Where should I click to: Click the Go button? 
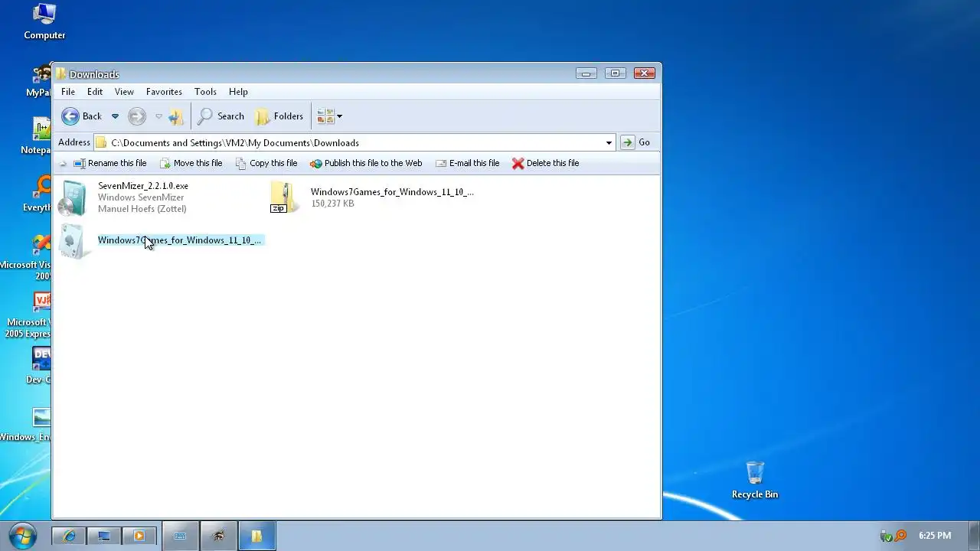(x=636, y=142)
